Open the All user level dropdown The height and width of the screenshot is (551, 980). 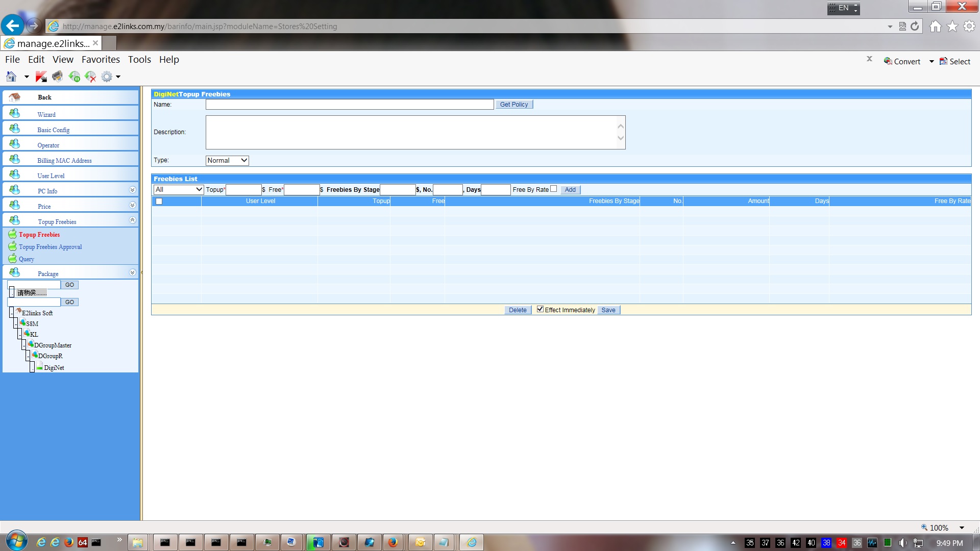tap(179, 189)
